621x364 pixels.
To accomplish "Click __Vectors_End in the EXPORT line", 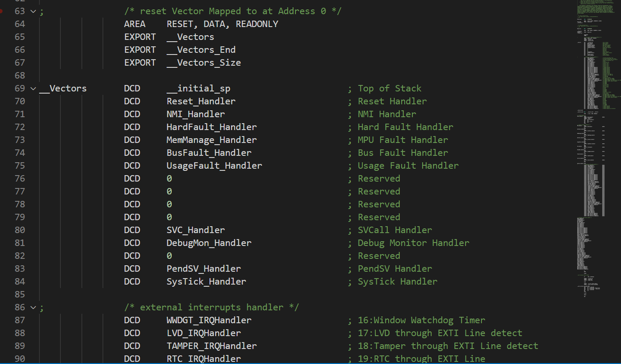I will coord(201,50).
